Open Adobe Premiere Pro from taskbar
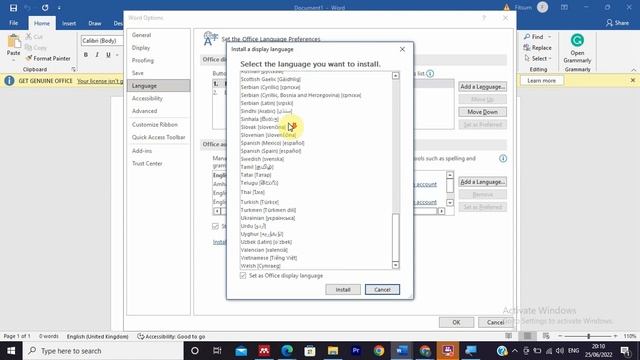 coord(356,351)
